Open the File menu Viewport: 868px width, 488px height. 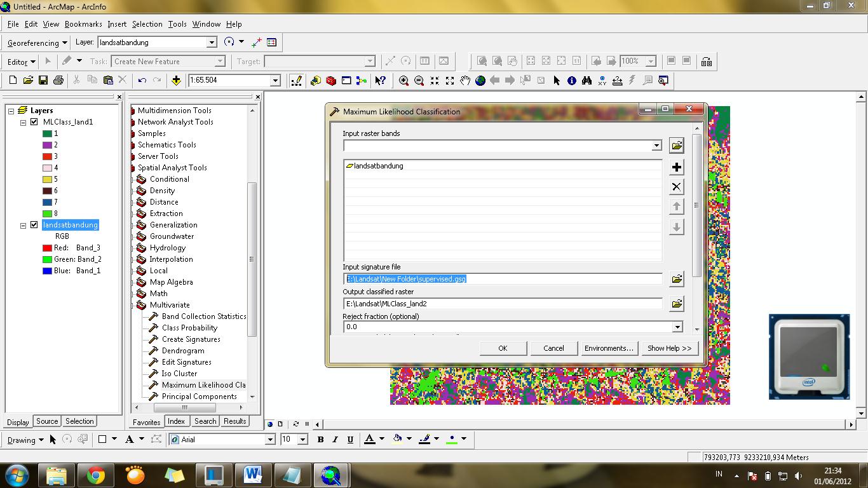[x=13, y=24]
